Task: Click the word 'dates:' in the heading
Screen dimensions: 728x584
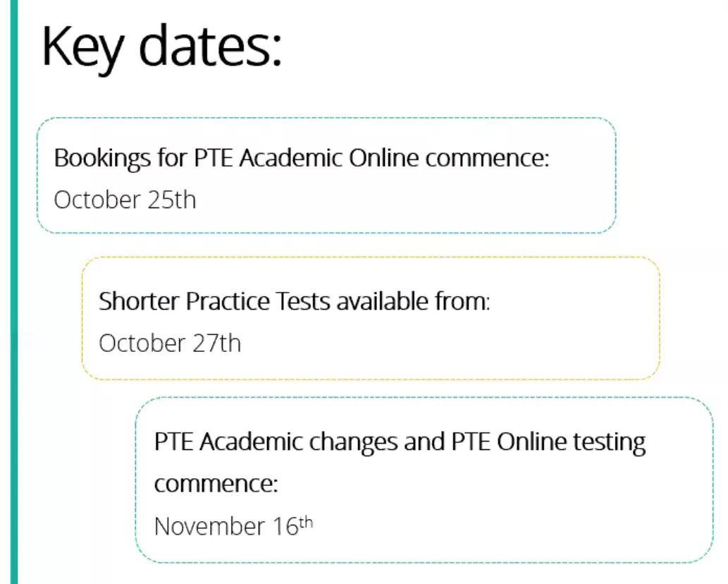Action: click(210, 46)
